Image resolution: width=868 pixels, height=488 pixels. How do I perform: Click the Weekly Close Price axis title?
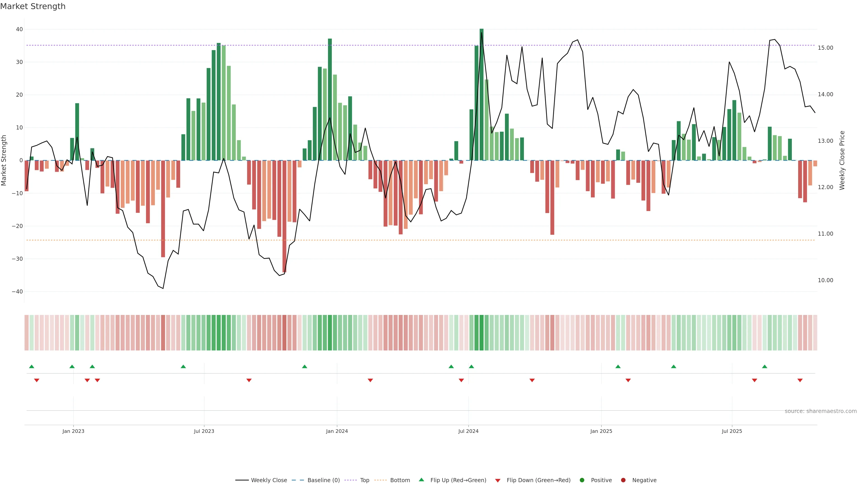(842, 160)
